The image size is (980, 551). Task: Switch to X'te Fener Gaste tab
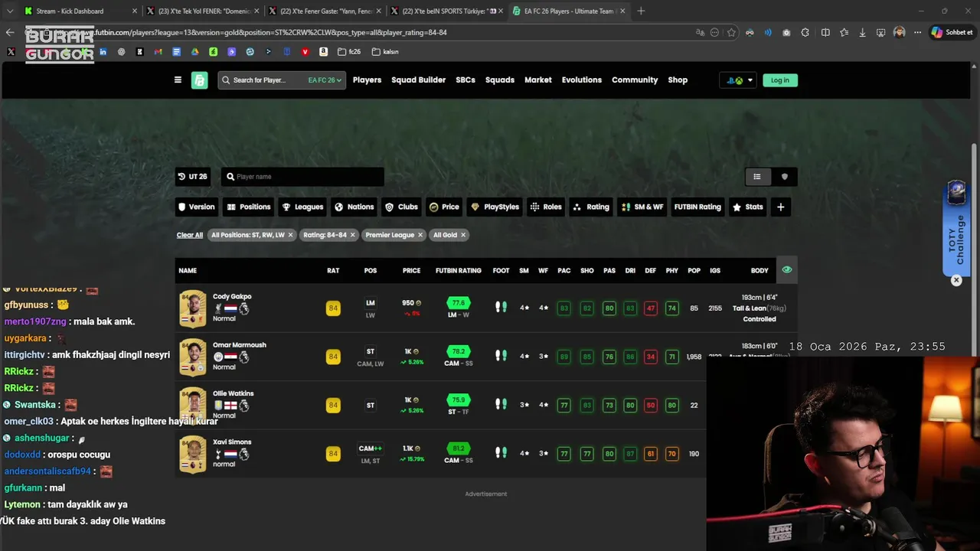pyautogui.click(x=325, y=11)
